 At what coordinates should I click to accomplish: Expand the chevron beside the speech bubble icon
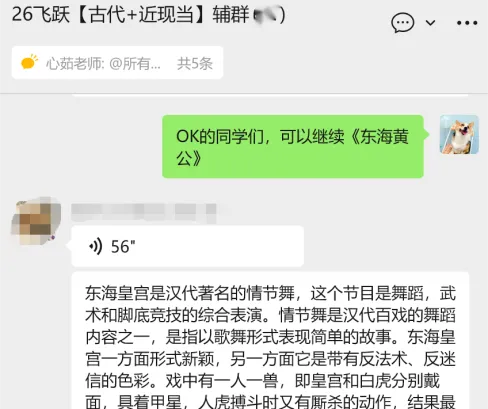430,23
